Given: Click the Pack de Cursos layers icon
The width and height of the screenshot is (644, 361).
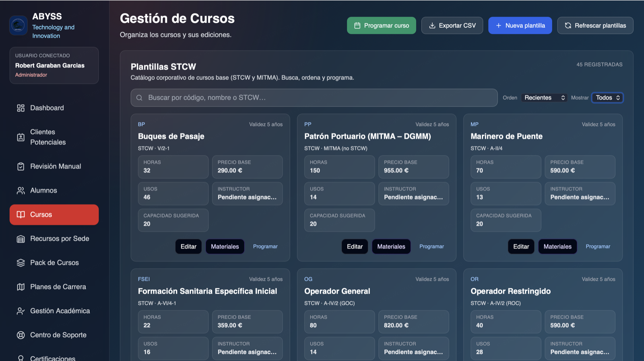Looking at the screenshot, I should [x=21, y=263].
